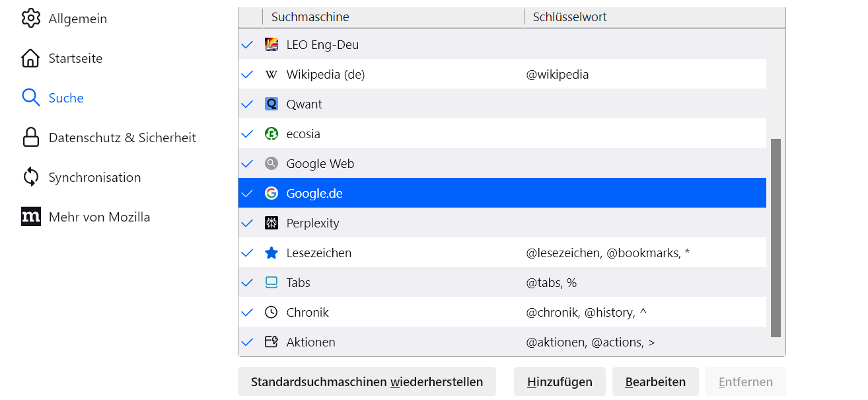Screen dimensions: 868x400
Task: Click the LEO Eng-Deu search engine icon
Action: (x=271, y=45)
